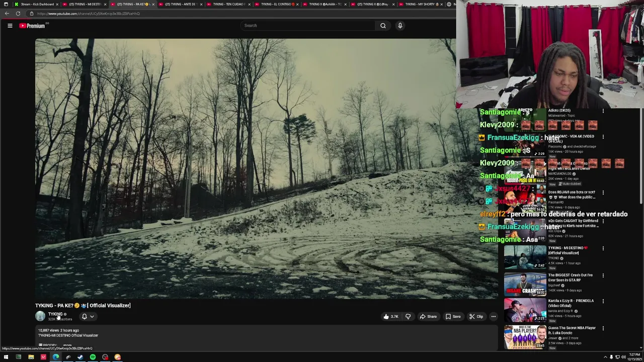Reload the page with refresh icon
The height and width of the screenshot is (362, 644).
tap(18, 14)
